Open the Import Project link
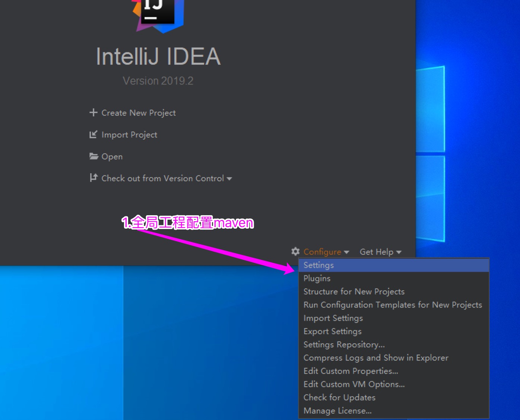Image resolution: width=520 pixels, height=420 pixels. point(129,135)
